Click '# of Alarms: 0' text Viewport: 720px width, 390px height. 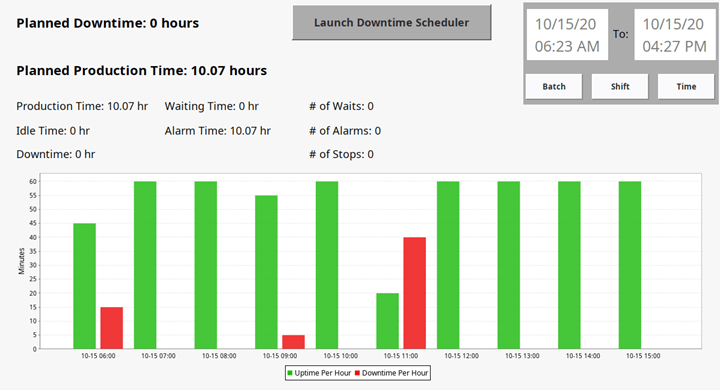(x=345, y=131)
